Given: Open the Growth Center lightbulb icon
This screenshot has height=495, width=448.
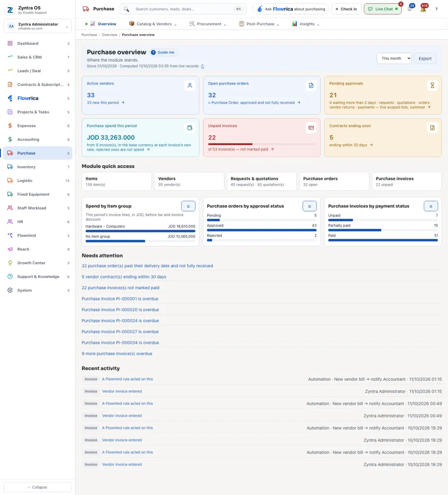Looking at the screenshot, I should pos(10,263).
